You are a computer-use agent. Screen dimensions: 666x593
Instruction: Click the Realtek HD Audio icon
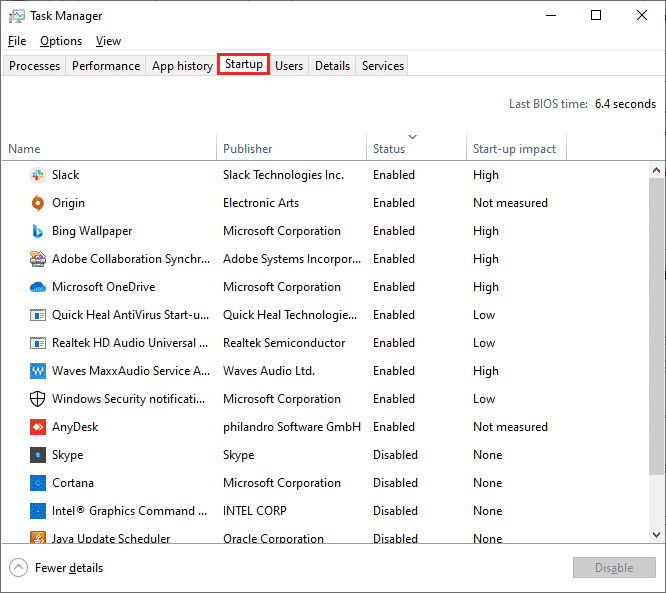pyautogui.click(x=38, y=343)
